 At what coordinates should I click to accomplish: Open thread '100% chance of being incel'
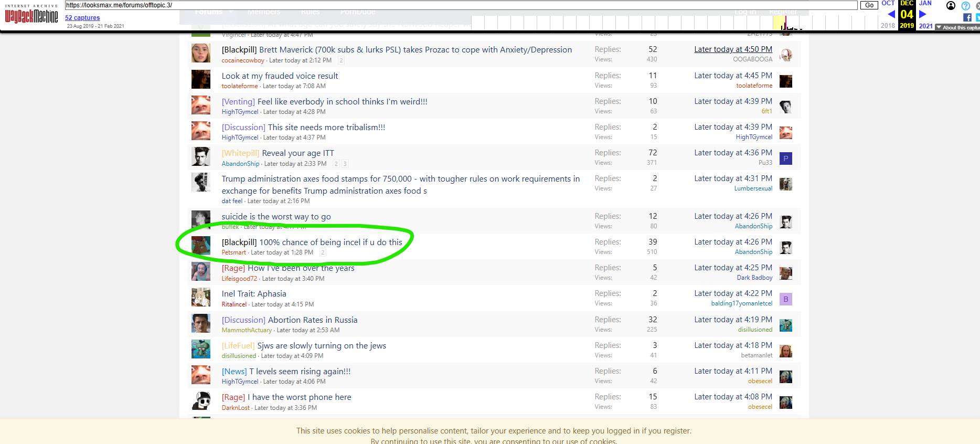(x=331, y=242)
